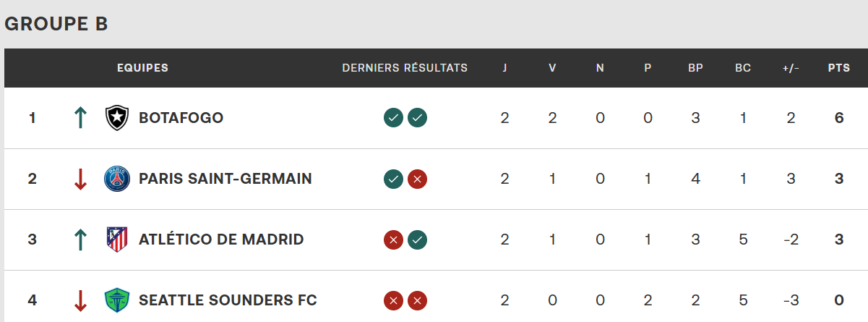Click Seattle Sounders' red down arrow
The width and height of the screenshot is (868, 322).
click(80, 300)
